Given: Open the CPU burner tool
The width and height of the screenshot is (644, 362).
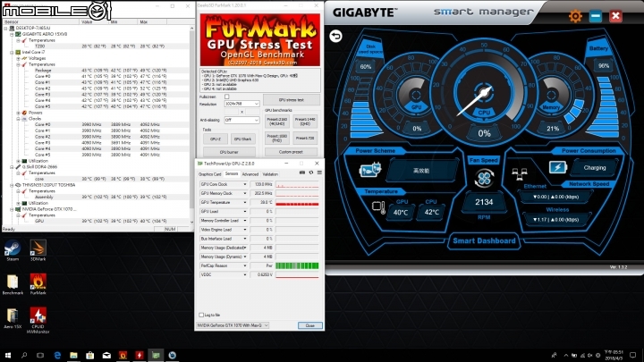Looking at the screenshot, I should (229, 152).
